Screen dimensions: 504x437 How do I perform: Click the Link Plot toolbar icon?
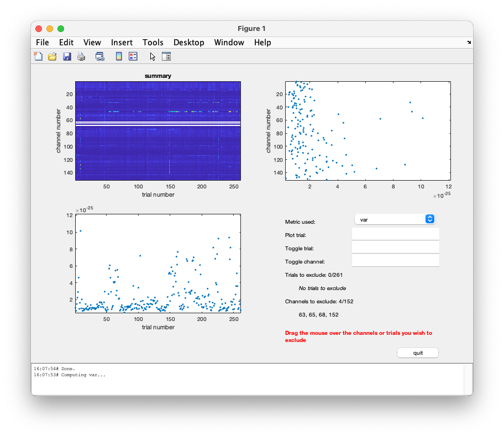[x=100, y=56]
